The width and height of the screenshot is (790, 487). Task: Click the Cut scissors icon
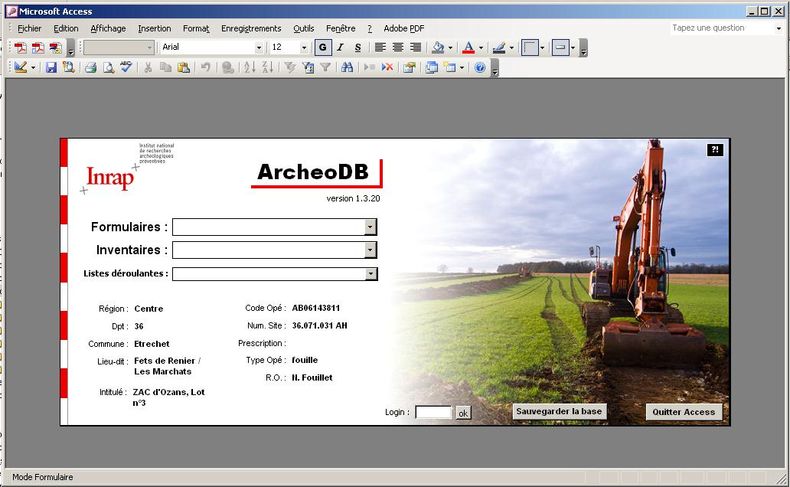148,67
